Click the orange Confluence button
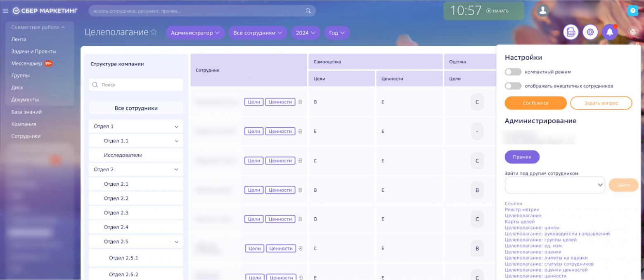The width and height of the screenshot is (644, 280). pos(535,103)
